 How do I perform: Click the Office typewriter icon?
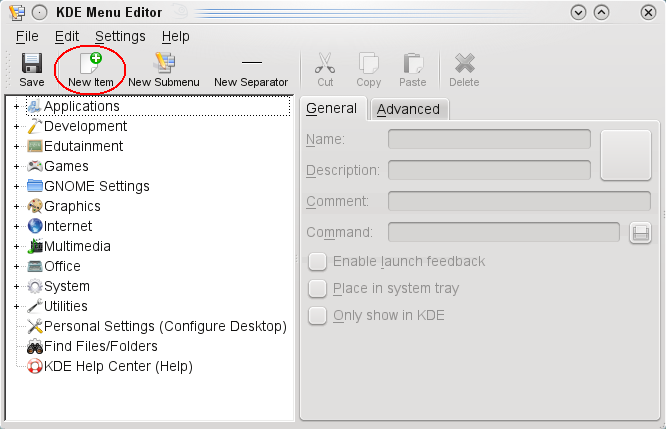coord(34,266)
